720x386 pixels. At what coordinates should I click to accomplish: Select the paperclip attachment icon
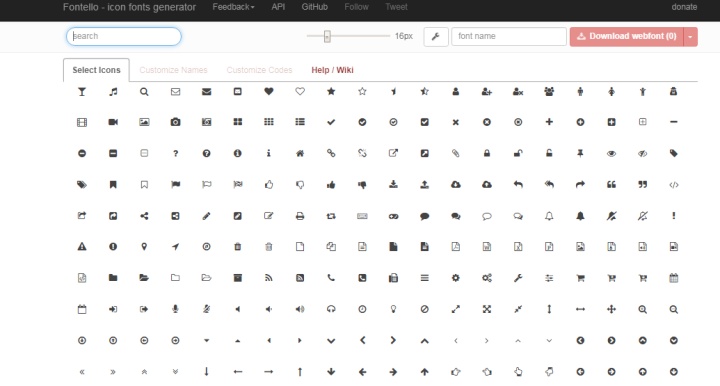pos(456,153)
